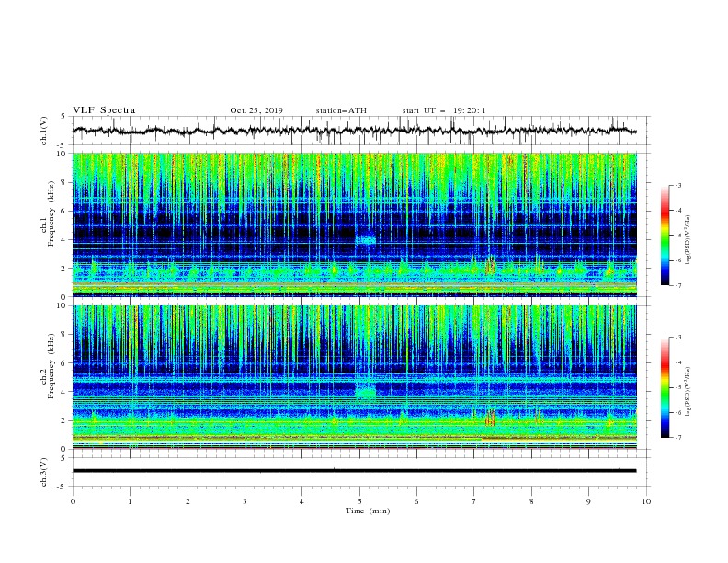
Task: Click the "ch.3(V)" axis label
Action: (x=44, y=472)
